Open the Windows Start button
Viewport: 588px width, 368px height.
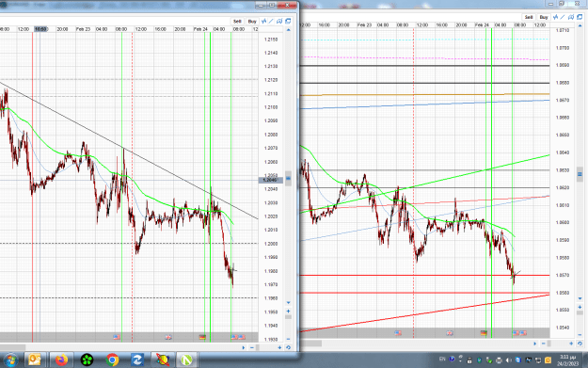tap(10, 360)
